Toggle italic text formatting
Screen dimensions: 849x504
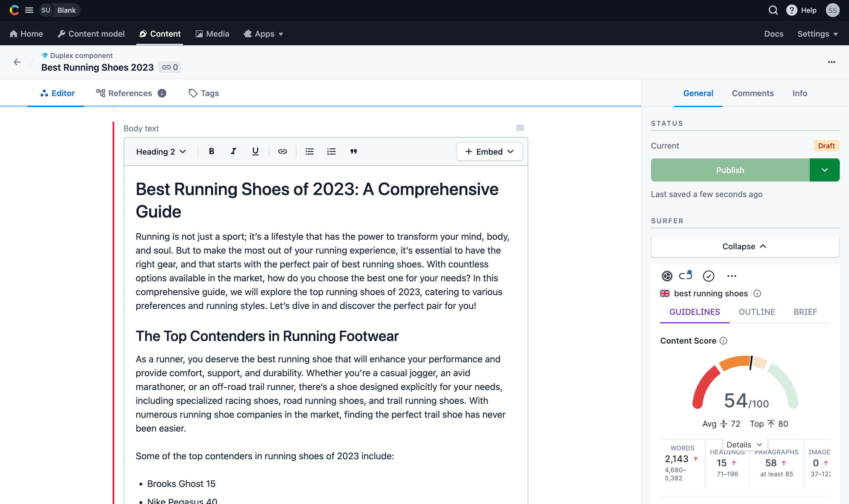[x=233, y=151]
